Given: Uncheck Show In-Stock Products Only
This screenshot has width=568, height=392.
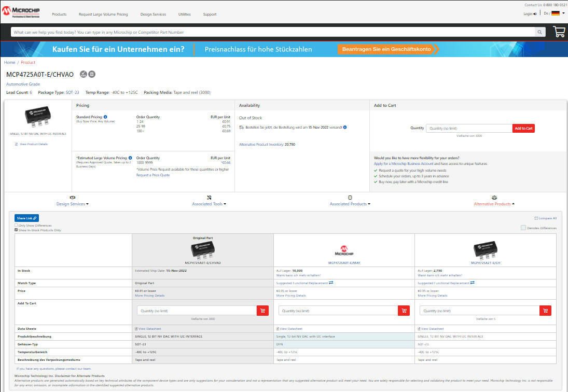Looking at the screenshot, I should tap(16, 230).
